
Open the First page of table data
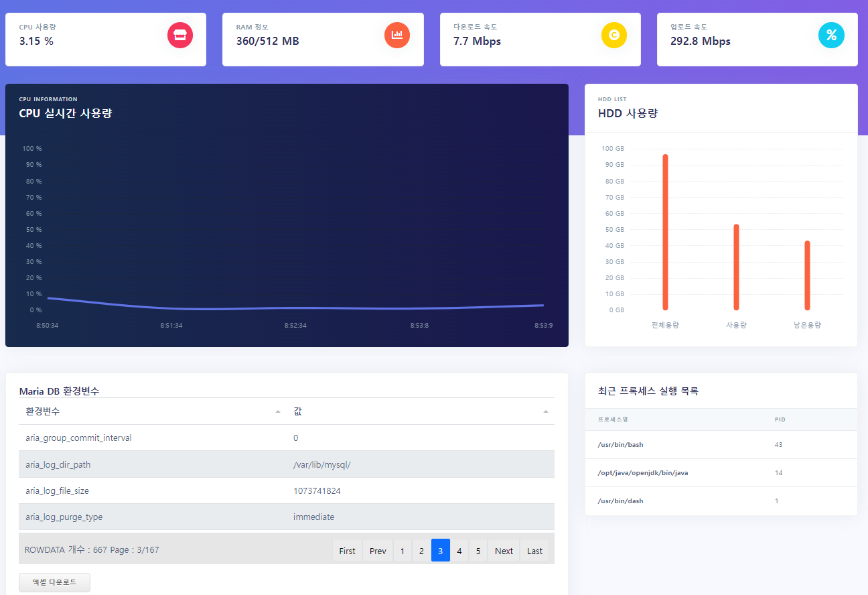[x=347, y=550]
